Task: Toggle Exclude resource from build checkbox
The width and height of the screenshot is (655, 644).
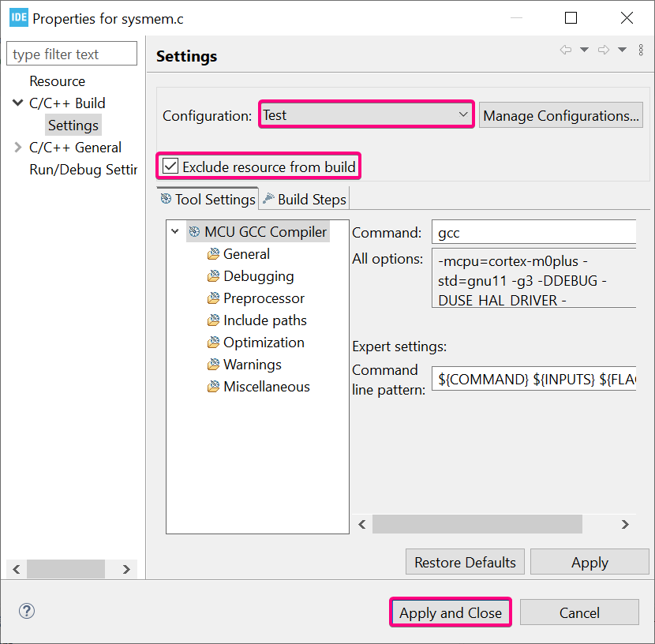Action: [x=170, y=167]
